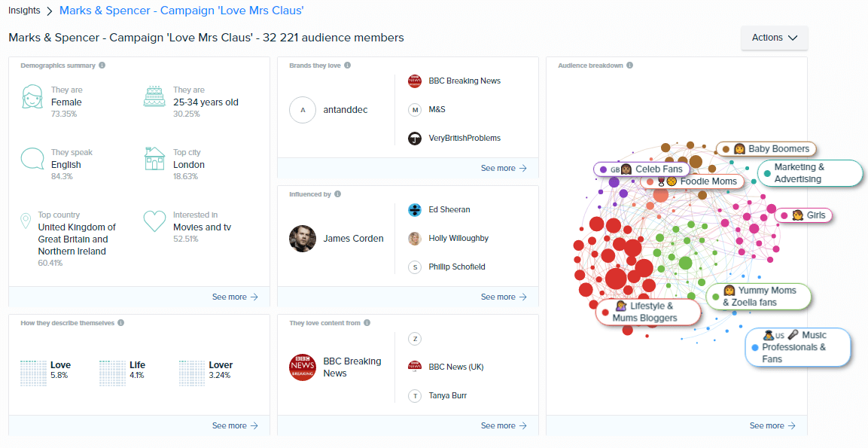Select the Celeb Fans segment label
This screenshot has height=448, width=868.
[641, 169]
